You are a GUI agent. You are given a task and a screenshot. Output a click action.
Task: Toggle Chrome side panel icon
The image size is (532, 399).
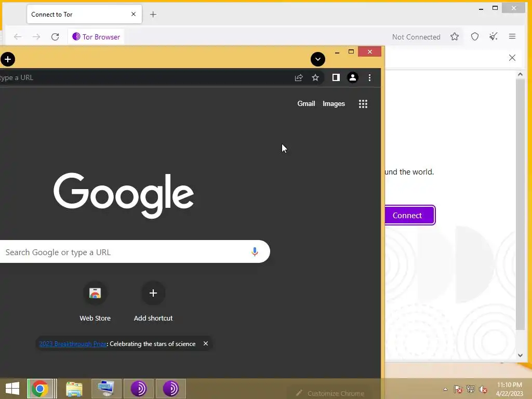click(336, 78)
